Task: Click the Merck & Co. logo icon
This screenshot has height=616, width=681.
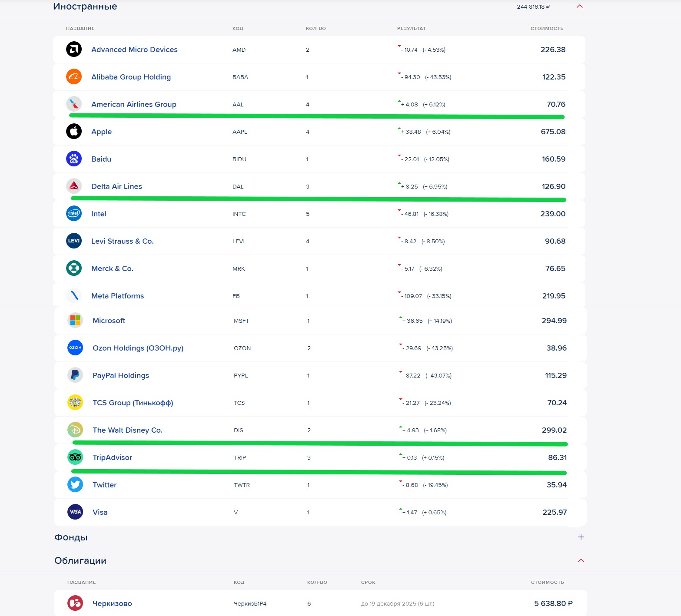Action: click(74, 268)
